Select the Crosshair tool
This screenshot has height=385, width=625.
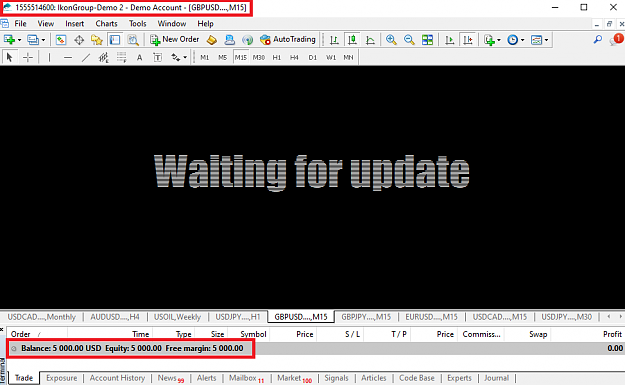pos(28,57)
